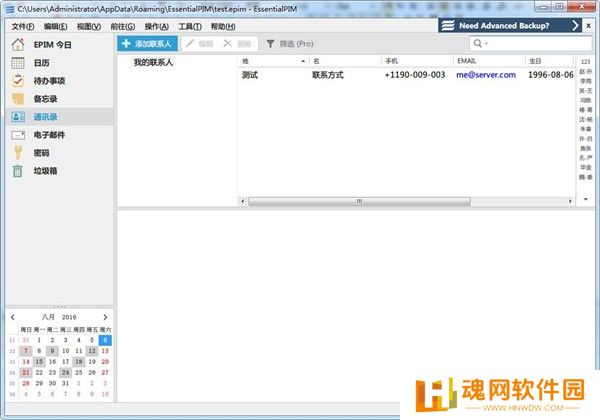The image size is (600, 420).
Task: Click the X delete contact toolbar button
Action: click(x=237, y=44)
